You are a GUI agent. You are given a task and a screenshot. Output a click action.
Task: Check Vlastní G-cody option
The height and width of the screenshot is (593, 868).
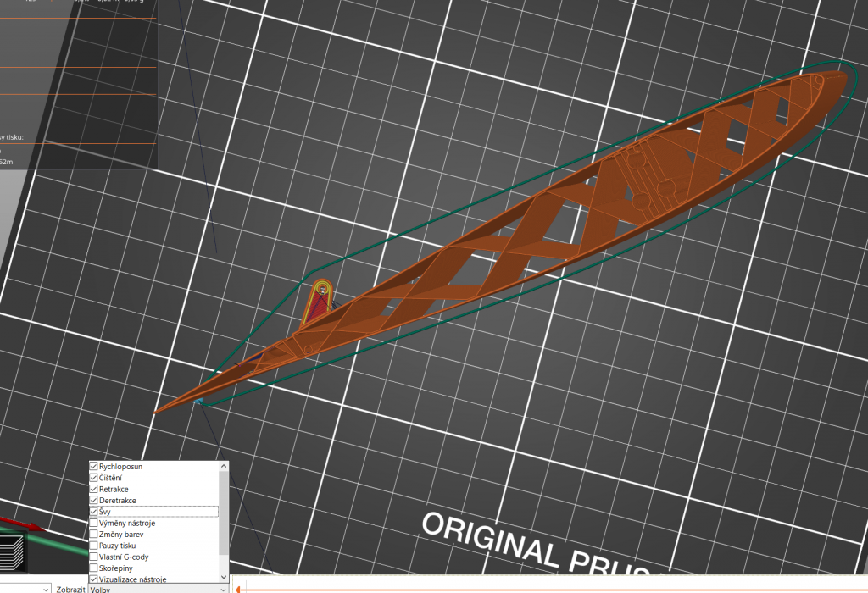[x=94, y=557]
